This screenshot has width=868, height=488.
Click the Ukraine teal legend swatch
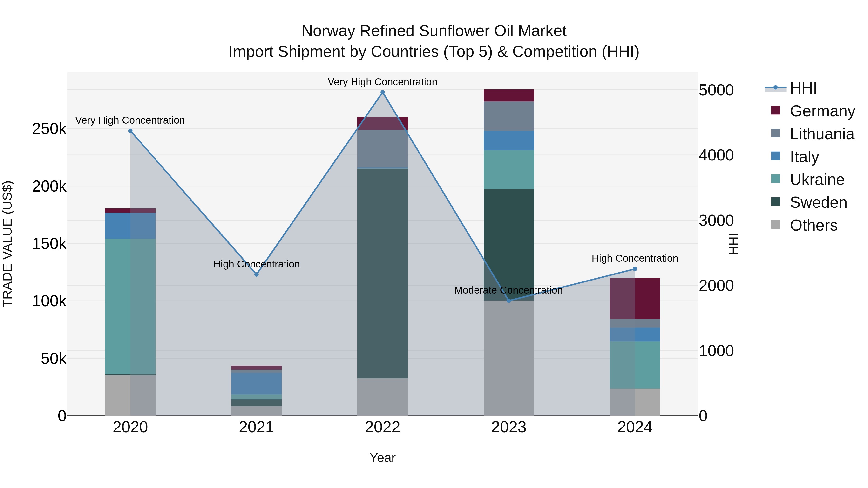tap(775, 179)
